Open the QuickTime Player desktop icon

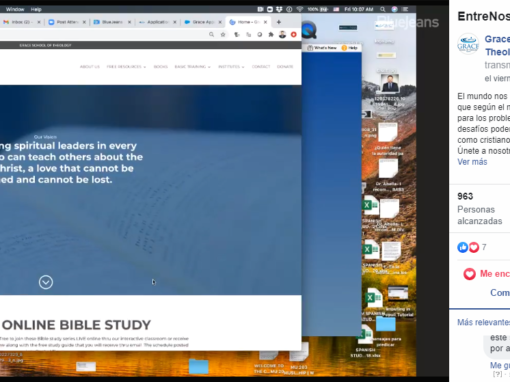tap(309, 30)
